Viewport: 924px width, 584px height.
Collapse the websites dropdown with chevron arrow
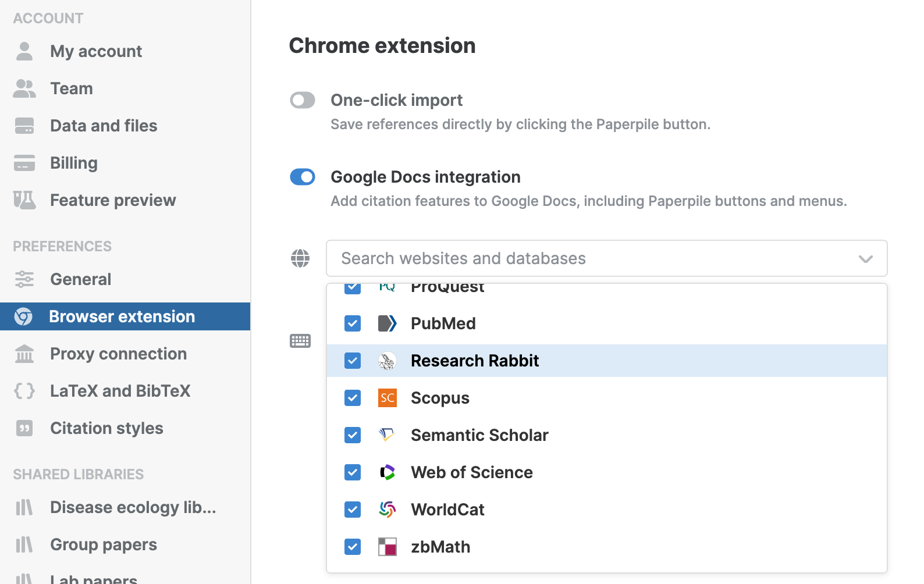865,259
